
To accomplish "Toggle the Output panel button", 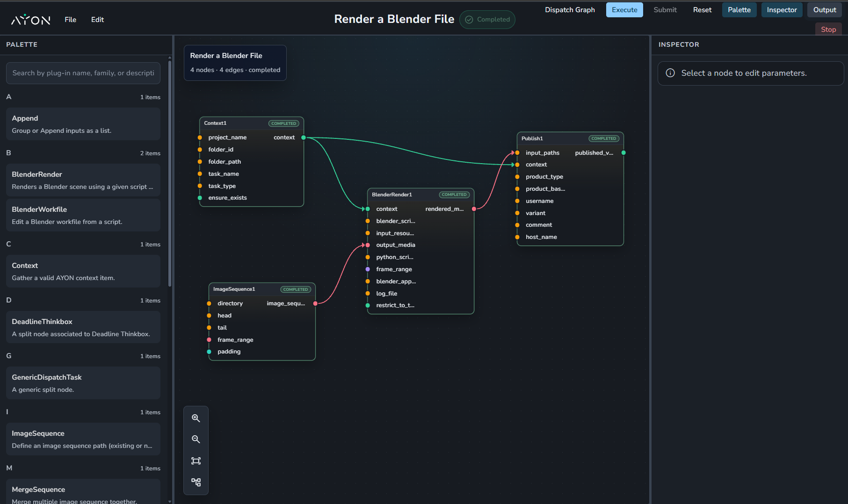I will [x=824, y=10].
